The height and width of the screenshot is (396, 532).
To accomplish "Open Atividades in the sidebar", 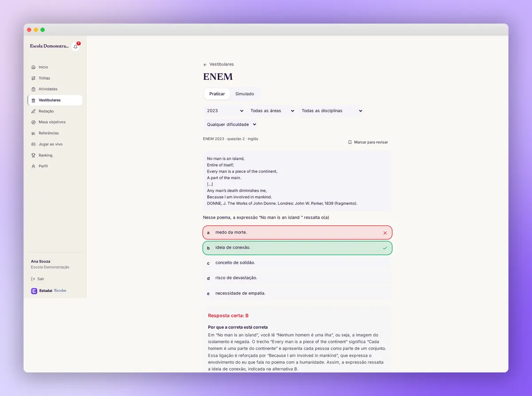I will [55, 89].
